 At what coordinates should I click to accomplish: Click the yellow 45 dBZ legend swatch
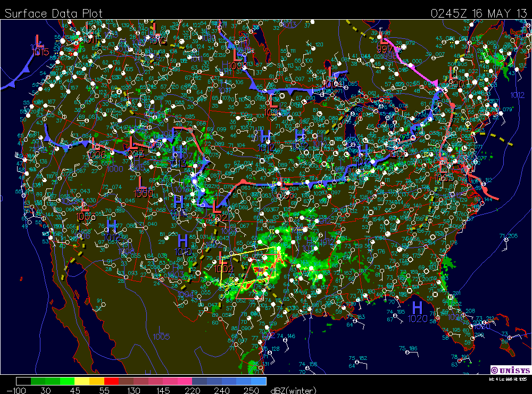coord(81,381)
